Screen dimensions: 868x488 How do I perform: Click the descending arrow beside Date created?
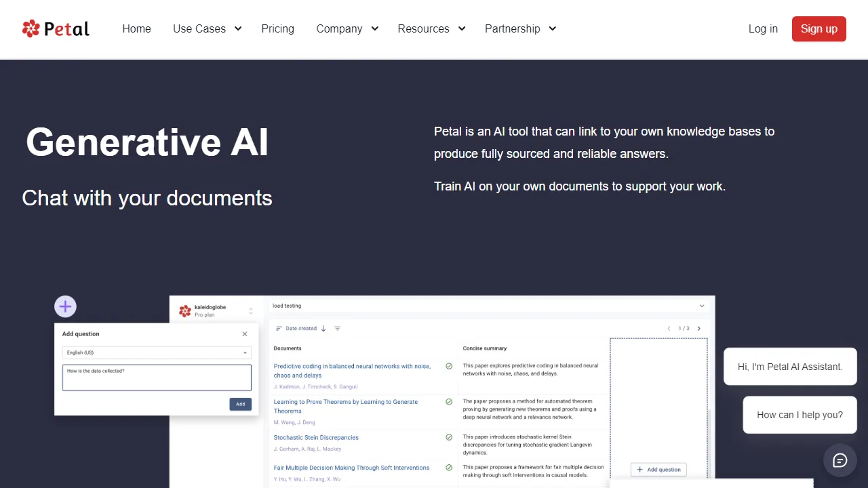point(323,329)
